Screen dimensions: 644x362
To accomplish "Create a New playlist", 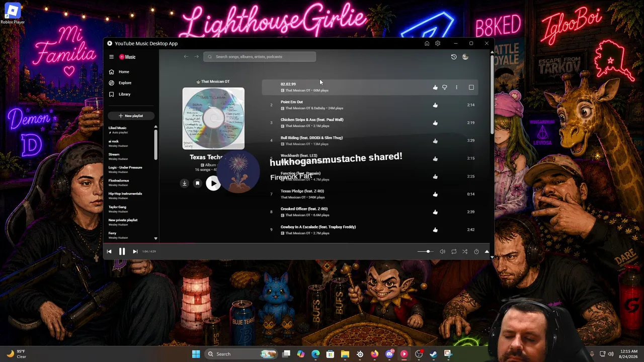I will [x=131, y=116].
